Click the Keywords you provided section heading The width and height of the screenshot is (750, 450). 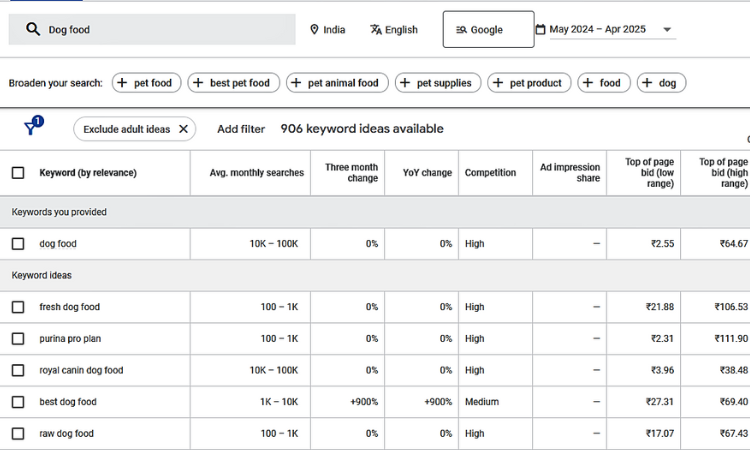[x=59, y=212]
